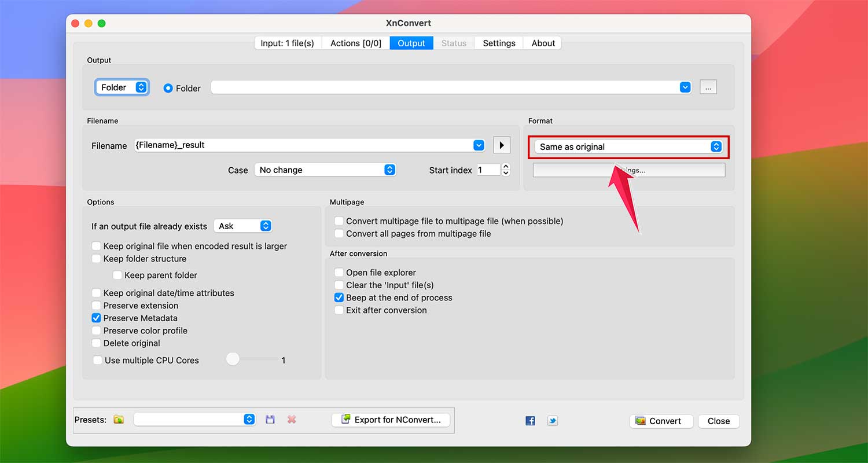868x463 pixels.
Task: Open the presets folder icon
Action: pyautogui.click(x=119, y=419)
